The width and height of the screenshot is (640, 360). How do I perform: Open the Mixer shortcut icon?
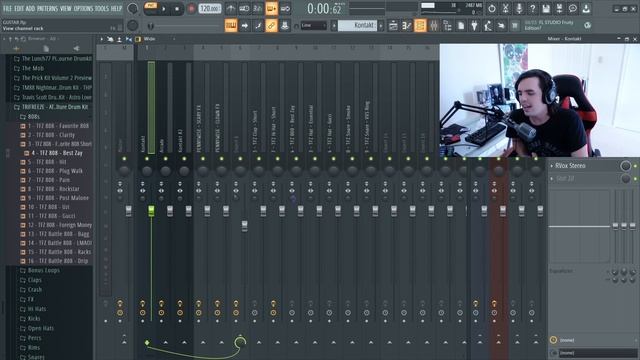click(434, 26)
